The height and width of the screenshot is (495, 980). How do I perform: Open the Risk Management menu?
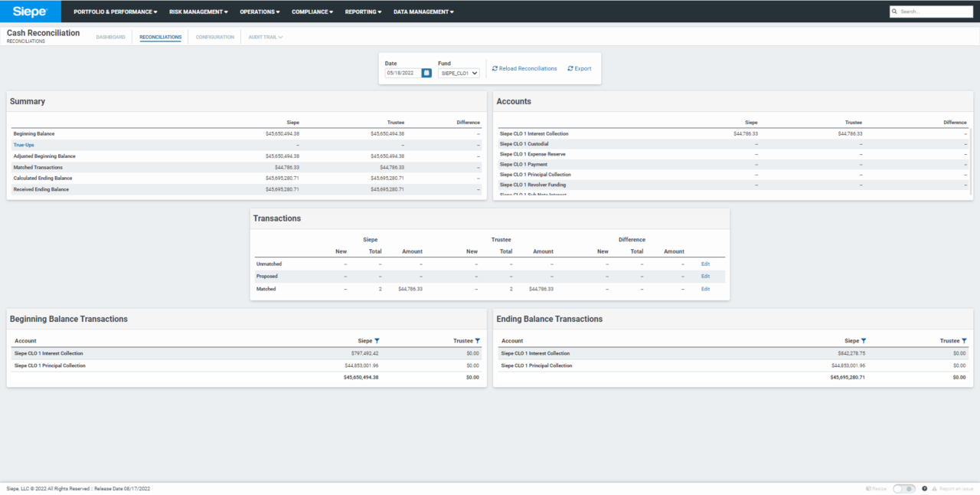click(198, 11)
